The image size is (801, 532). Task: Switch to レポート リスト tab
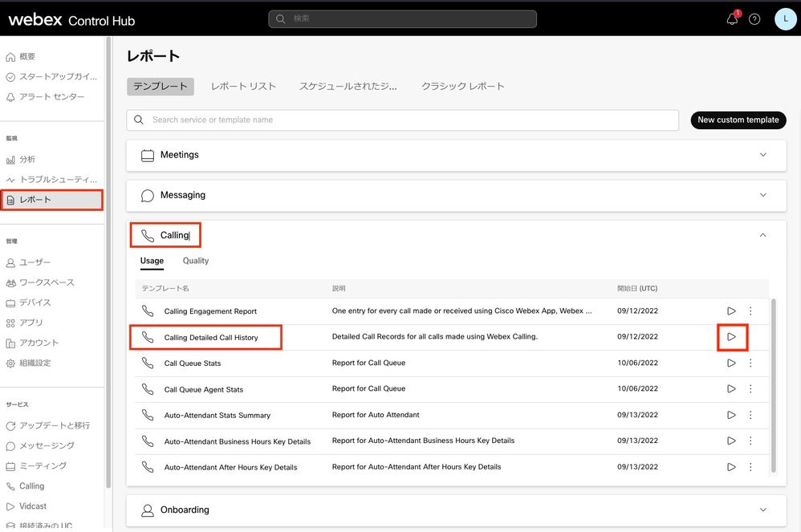(244, 87)
